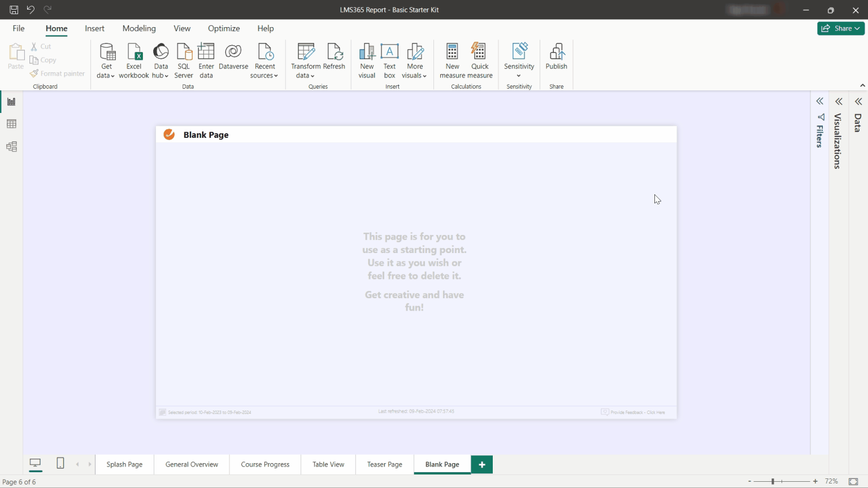The height and width of the screenshot is (488, 868).
Task: Insert a New visual
Action: click(367, 60)
